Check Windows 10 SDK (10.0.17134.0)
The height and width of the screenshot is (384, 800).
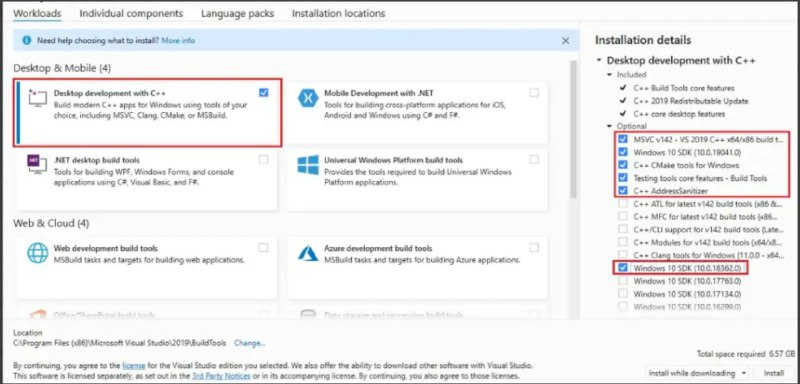coord(623,294)
